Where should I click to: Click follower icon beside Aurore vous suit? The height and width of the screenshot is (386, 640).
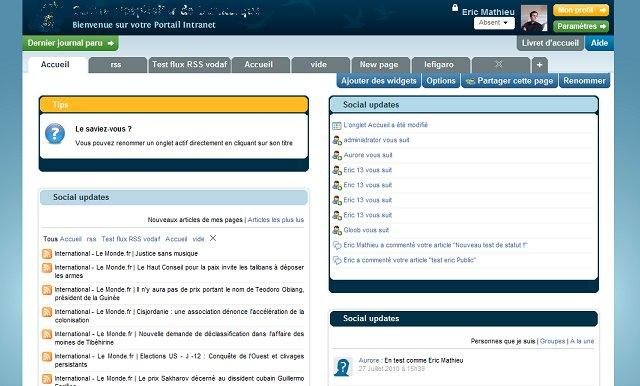point(337,155)
